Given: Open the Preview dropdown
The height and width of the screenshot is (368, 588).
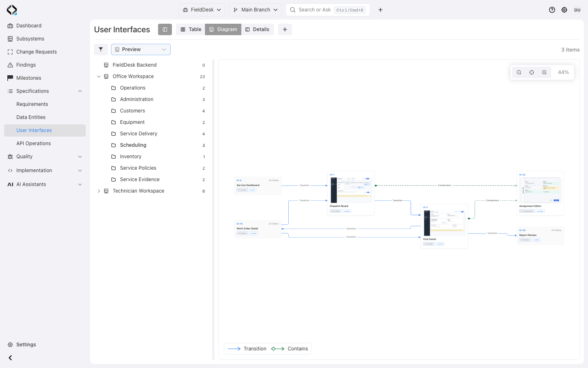Looking at the screenshot, I should coord(141,49).
